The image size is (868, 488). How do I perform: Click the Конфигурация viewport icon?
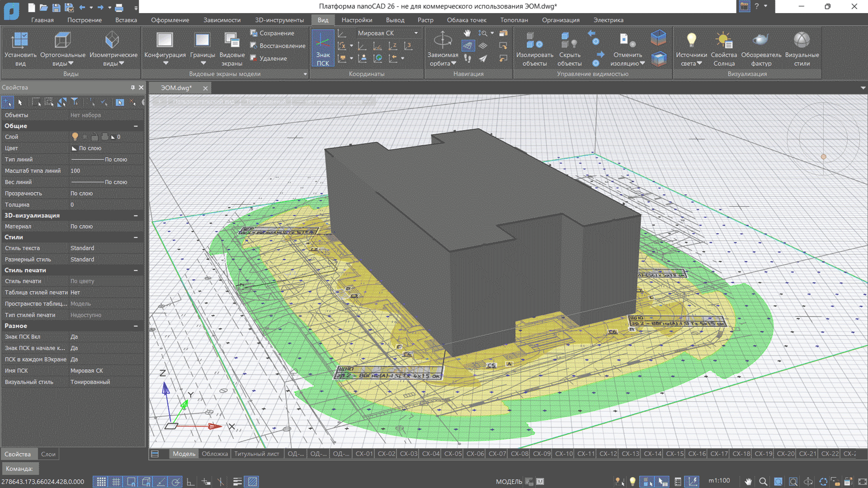(165, 40)
